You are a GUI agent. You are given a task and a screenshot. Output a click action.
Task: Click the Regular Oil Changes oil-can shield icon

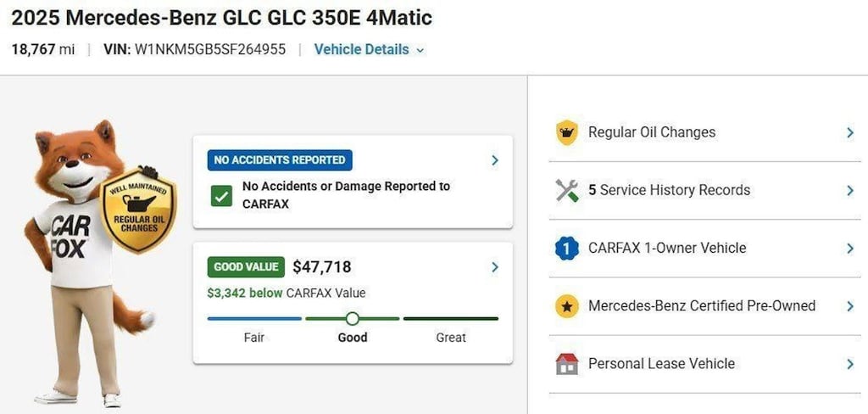(567, 132)
